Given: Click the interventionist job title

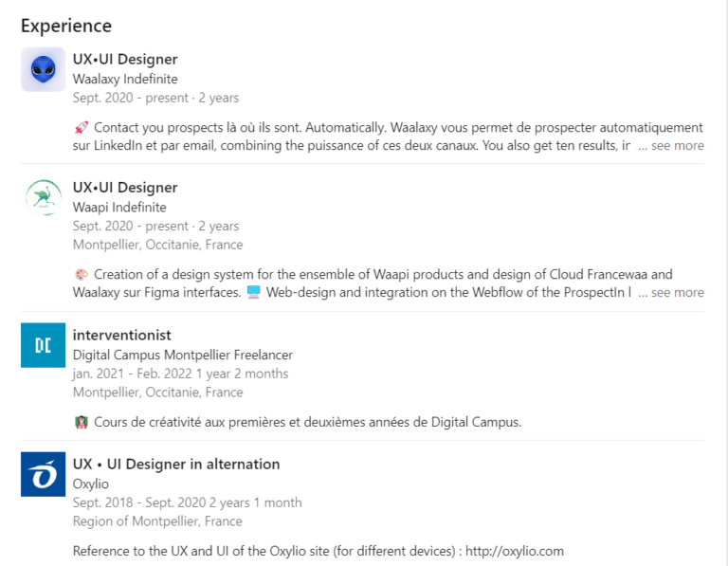Looking at the screenshot, I should [121, 335].
